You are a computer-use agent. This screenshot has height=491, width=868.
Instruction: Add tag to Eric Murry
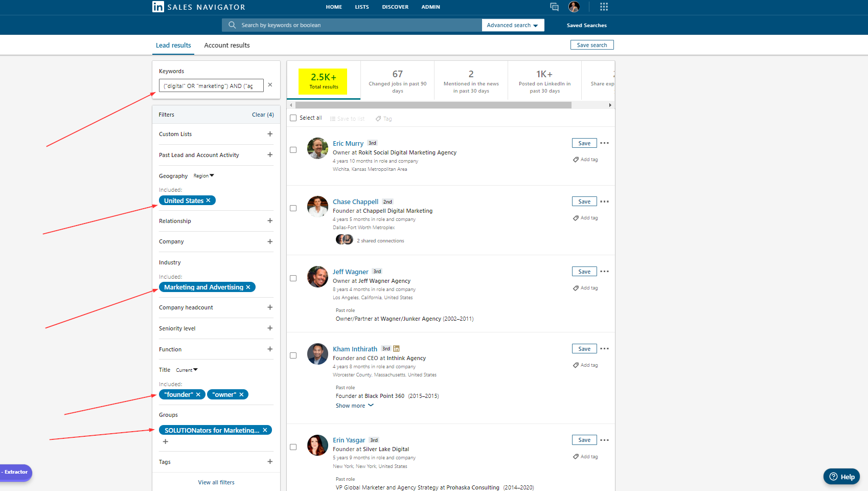pyautogui.click(x=585, y=160)
